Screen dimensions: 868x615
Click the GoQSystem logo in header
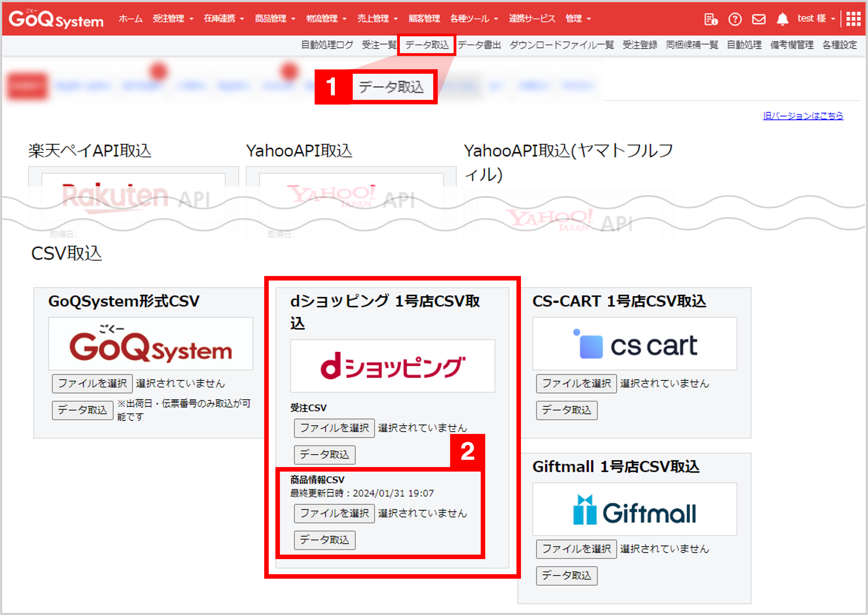pyautogui.click(x=56, y=19)
